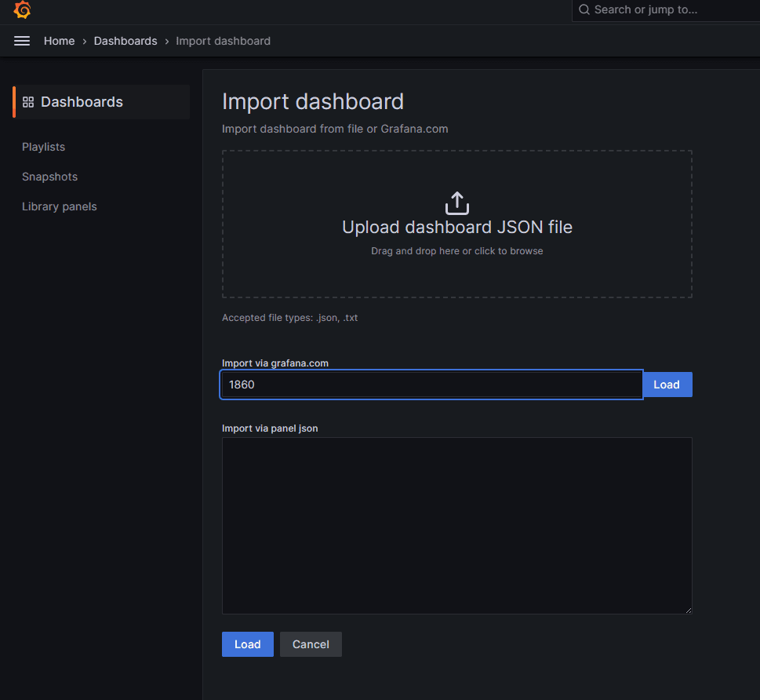The height and width of the screenshot is (700, 760).
Task: Click Import dashboard breadcrumb text
Action: click(x=223, y=42)
